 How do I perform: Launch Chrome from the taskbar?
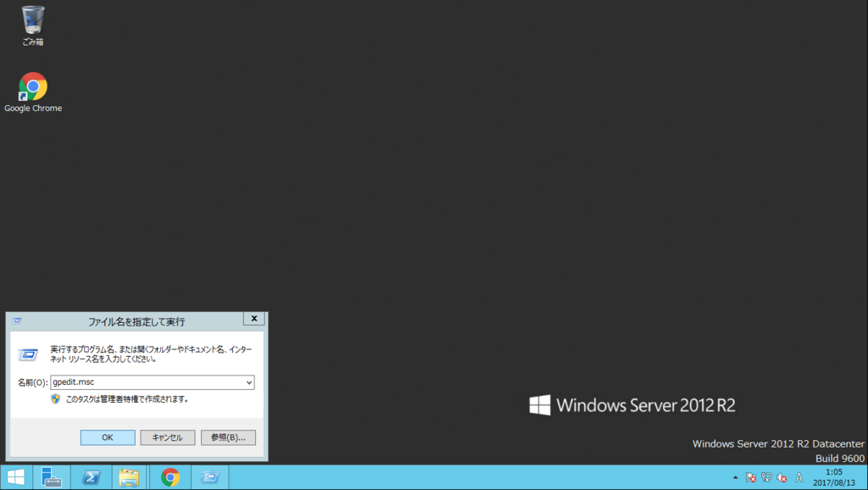pyautogui.click(x=170, y=477)
